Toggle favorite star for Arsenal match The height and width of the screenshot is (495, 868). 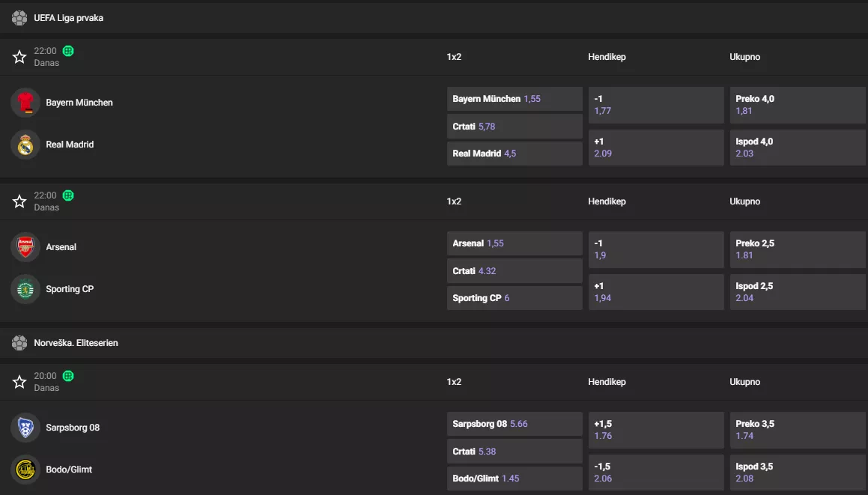[19, 201]
